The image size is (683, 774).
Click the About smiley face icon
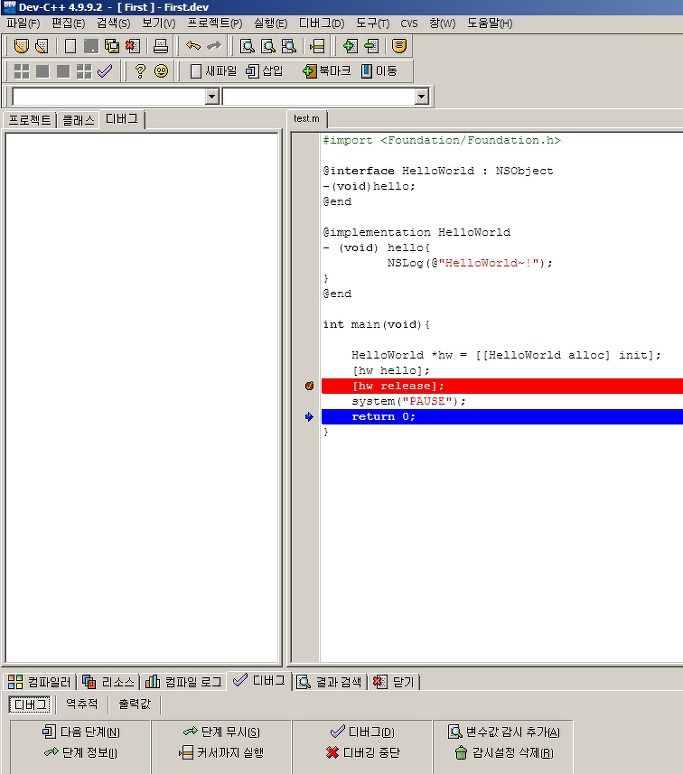coord(161,71)
